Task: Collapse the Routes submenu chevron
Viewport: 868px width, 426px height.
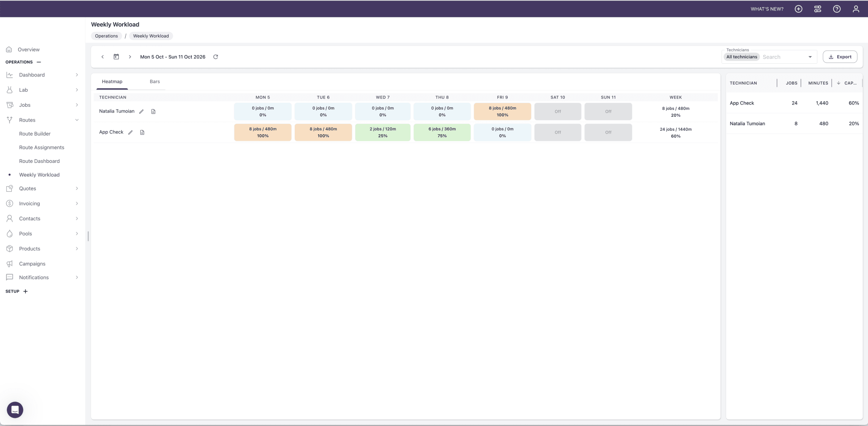Action: click(x=77, y=120)
